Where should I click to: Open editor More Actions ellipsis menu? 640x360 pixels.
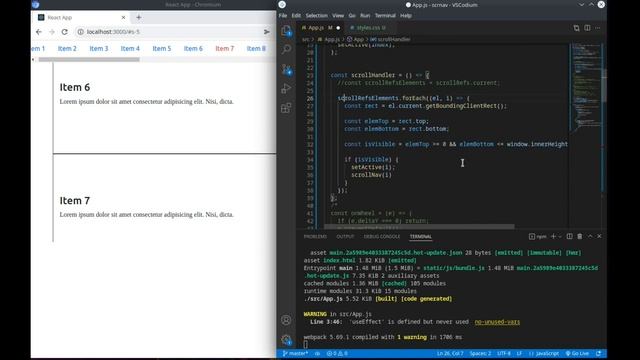pos(598,28)
